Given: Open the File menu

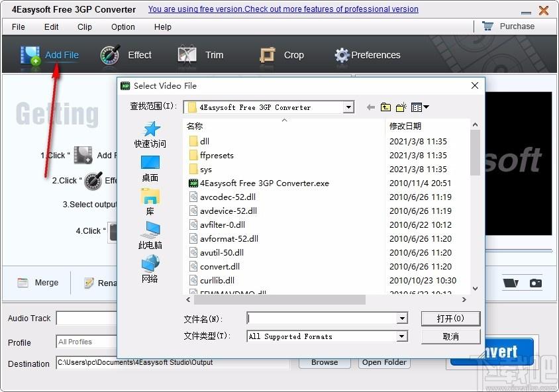Looking at the screenshot, I should 18,26.
